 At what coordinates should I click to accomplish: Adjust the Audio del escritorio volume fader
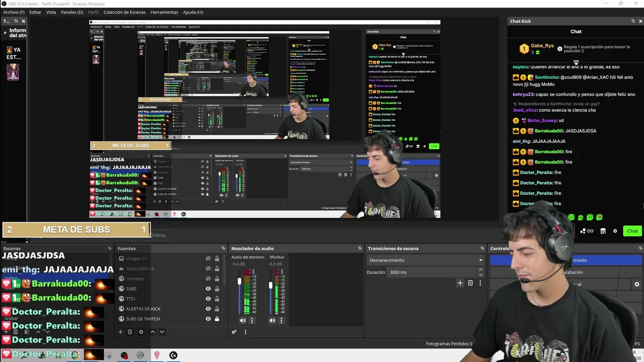tap(239, 282)
